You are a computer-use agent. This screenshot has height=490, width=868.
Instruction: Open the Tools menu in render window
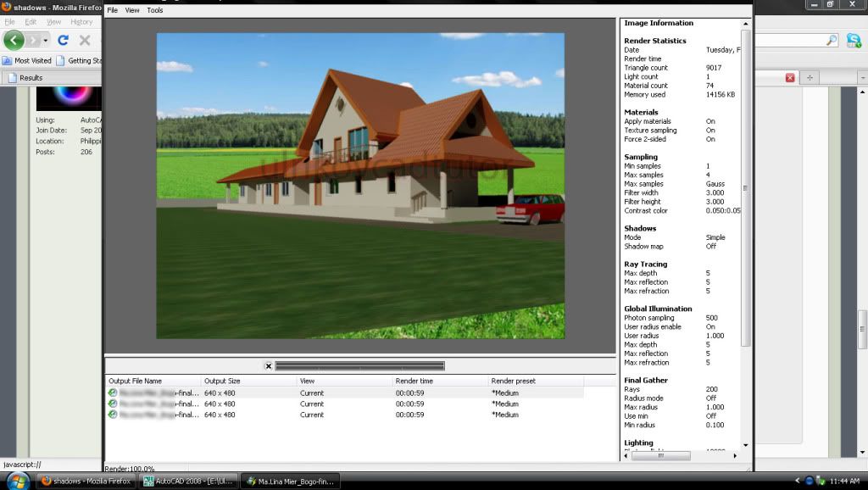pyautogui.click(x=155, y=10)
